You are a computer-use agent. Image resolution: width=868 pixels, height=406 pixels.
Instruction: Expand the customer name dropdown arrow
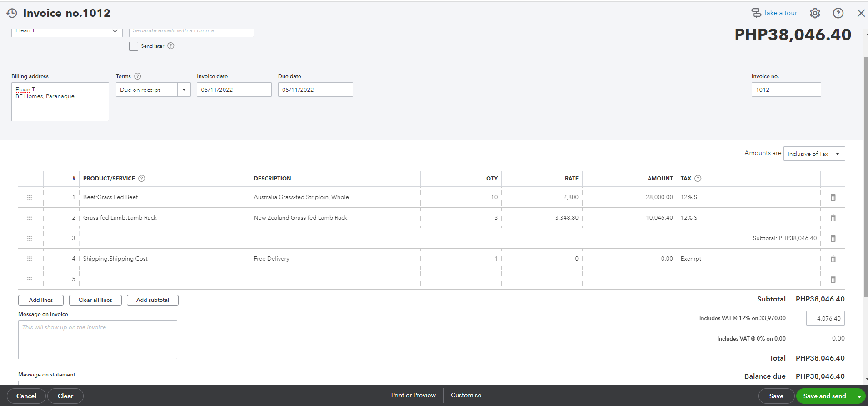pos(115,31)
